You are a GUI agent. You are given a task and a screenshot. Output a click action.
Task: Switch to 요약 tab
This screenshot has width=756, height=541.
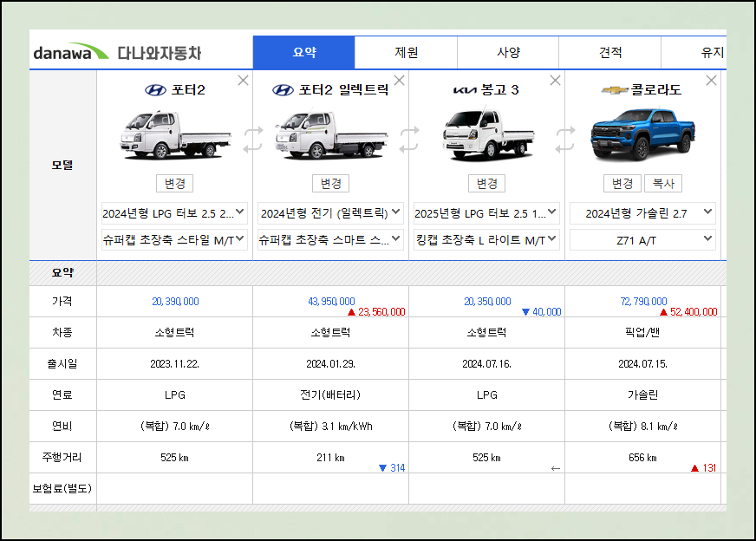coord(304,52)
